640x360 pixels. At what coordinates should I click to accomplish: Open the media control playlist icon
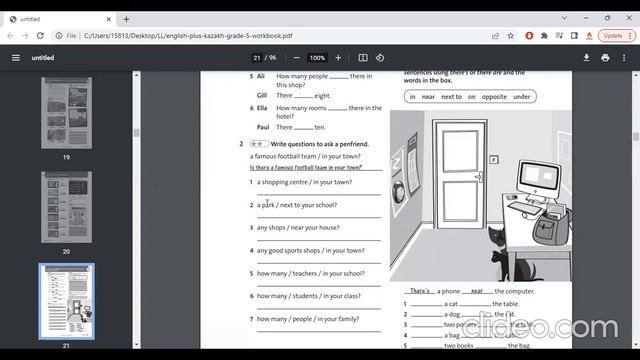pos(559,36)
